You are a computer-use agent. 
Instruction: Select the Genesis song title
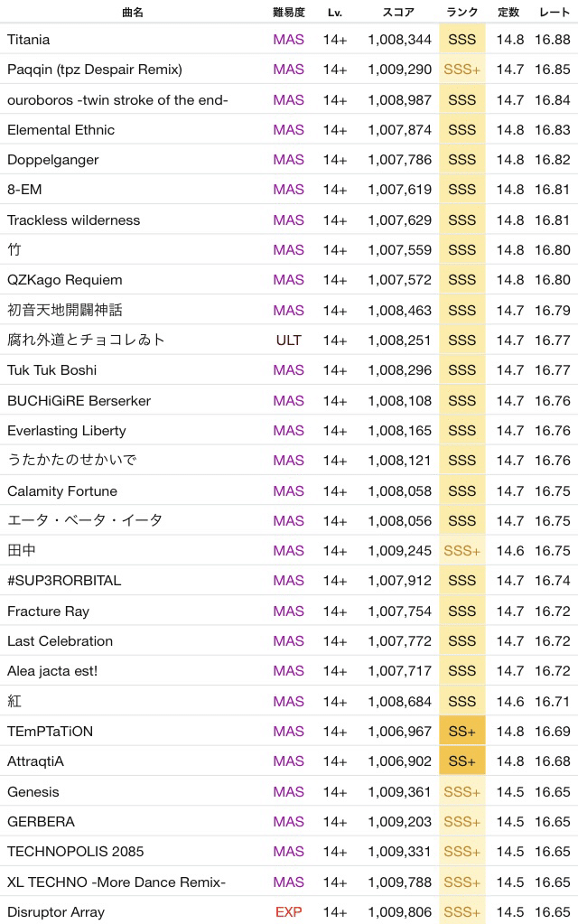tap(33, 792)
